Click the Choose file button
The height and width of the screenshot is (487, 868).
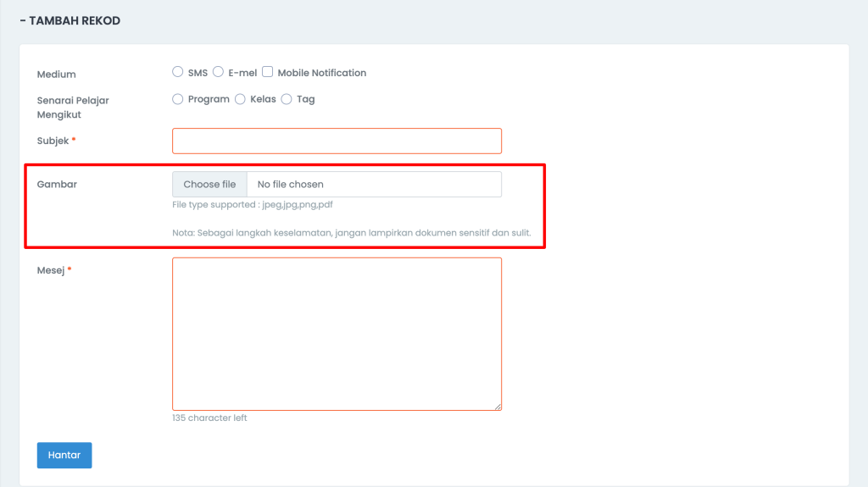210,185
